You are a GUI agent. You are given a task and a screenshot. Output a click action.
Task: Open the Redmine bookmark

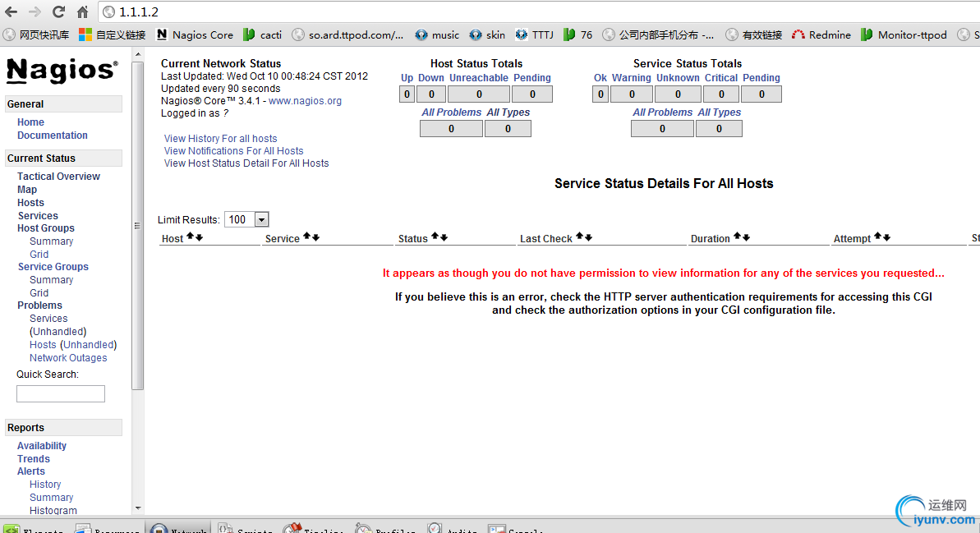tap(821, 35)
